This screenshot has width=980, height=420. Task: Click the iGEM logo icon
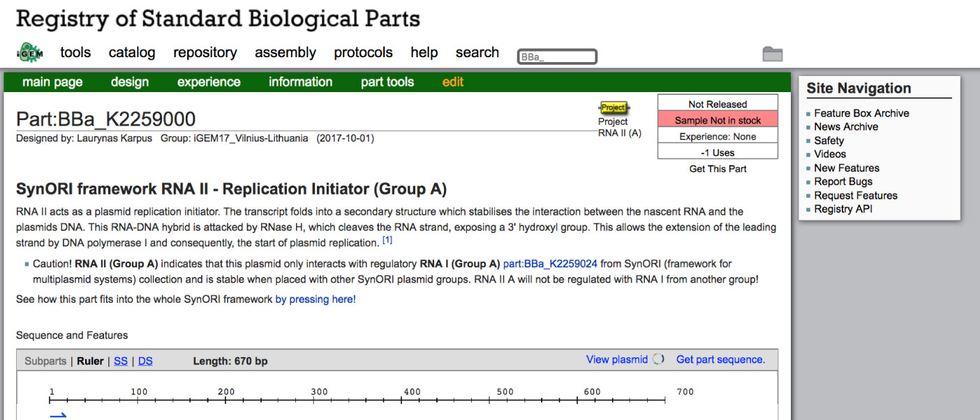point(30,53)
